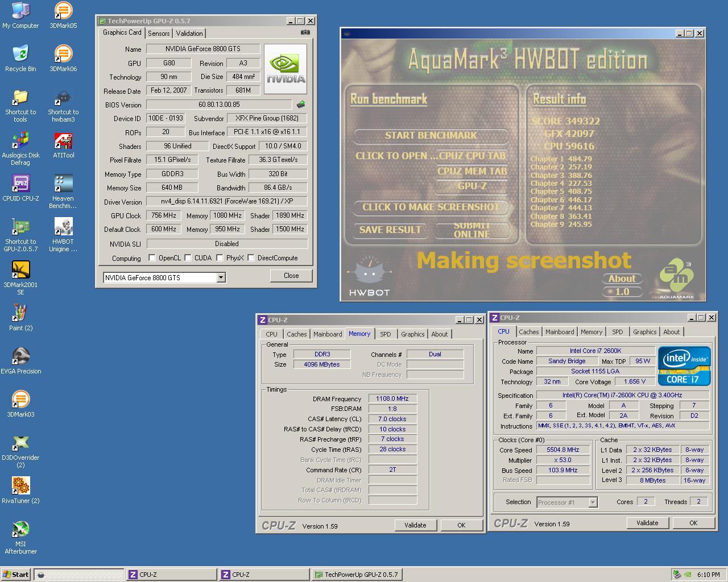Click the CPUZ MEM TAB button
728x582 pixels.
tap(472, 171)
